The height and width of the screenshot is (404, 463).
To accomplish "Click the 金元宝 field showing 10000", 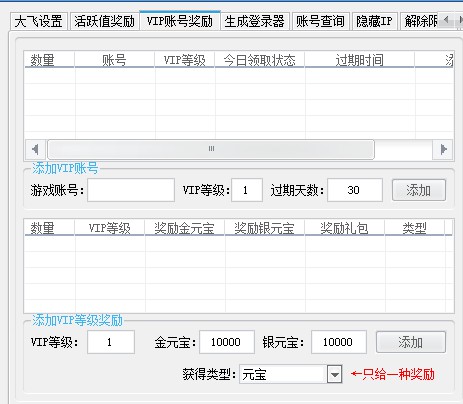I will 227,342.
